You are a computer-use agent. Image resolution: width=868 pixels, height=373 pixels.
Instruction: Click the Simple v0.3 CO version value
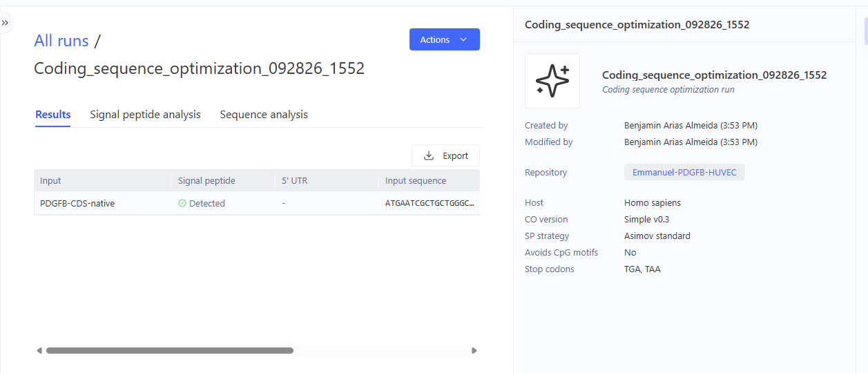pyautogui.click(x=646, y=220)
